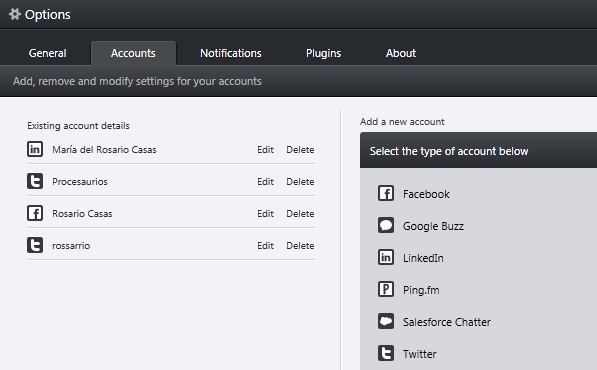Open the About tab
Image resolution: width=597 pixels, height=370 pixels.
click(x=401, y=53)
